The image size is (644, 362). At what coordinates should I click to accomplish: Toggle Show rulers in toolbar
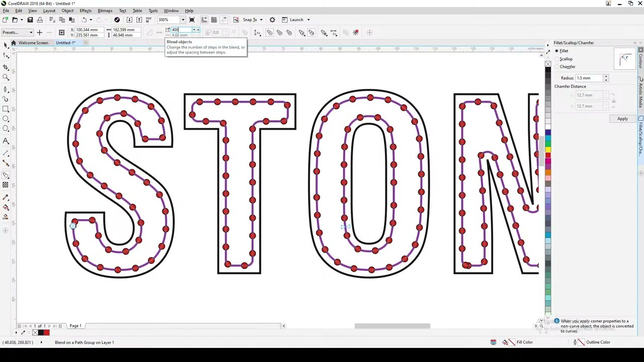204,20
